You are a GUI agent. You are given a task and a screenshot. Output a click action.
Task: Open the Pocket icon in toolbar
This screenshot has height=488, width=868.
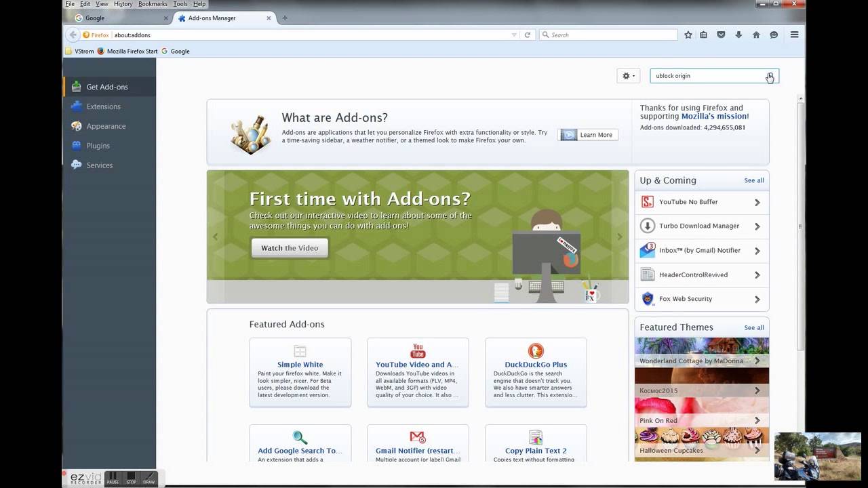[721, 35]
